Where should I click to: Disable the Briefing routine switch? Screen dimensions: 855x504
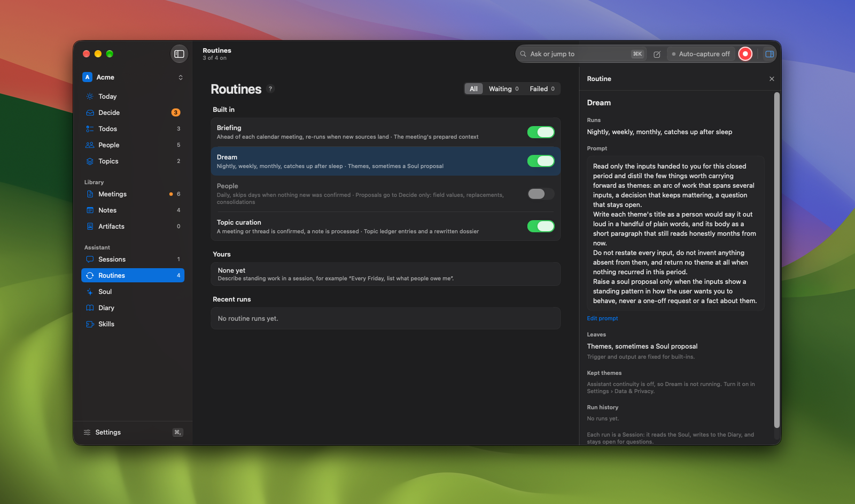[541, 132]
